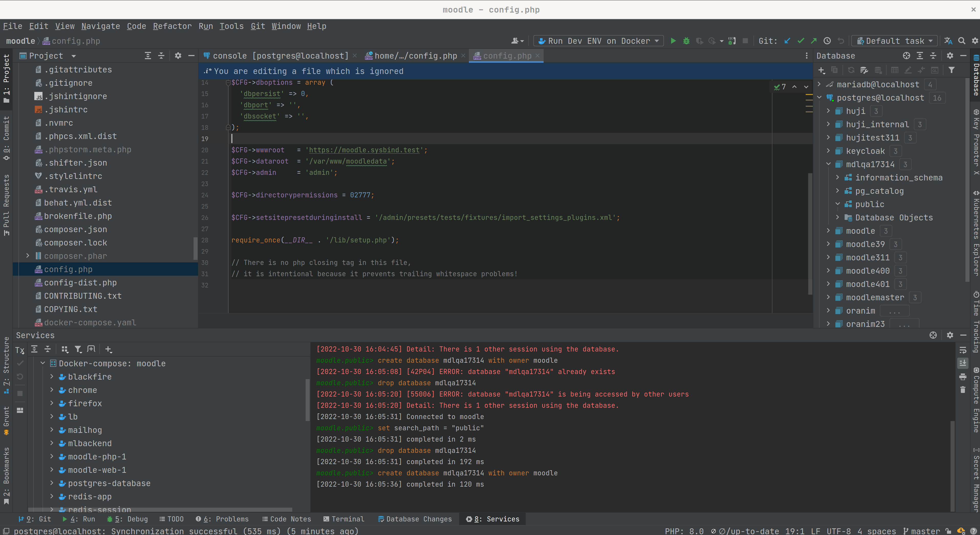This screenshot has height=535, width=980.
Task: Run the Dev ENV on Docker configuration
Action: (x=673, y=41)
